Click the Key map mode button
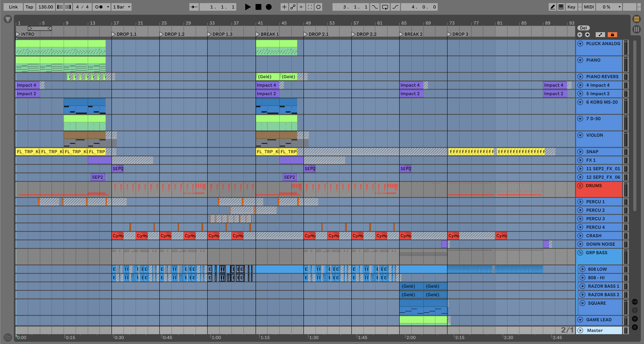Image resolution: width=644 pixels, height=344 pixels. point(571,7)
